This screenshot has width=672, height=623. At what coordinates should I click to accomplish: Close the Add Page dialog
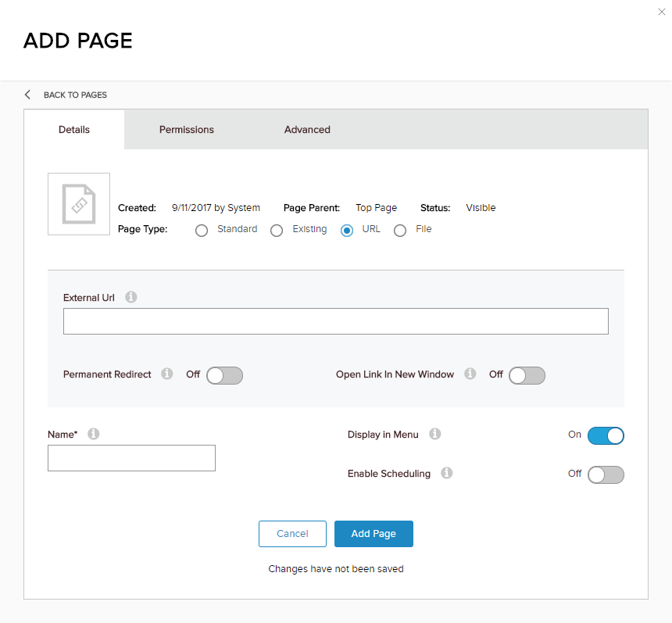tap(662, 12)
